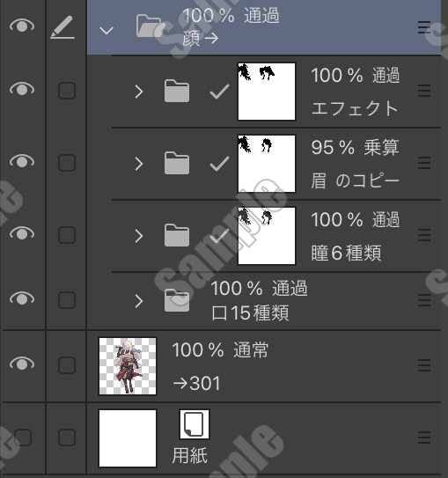Select the 口15種類 folder row

coord(264,301)
